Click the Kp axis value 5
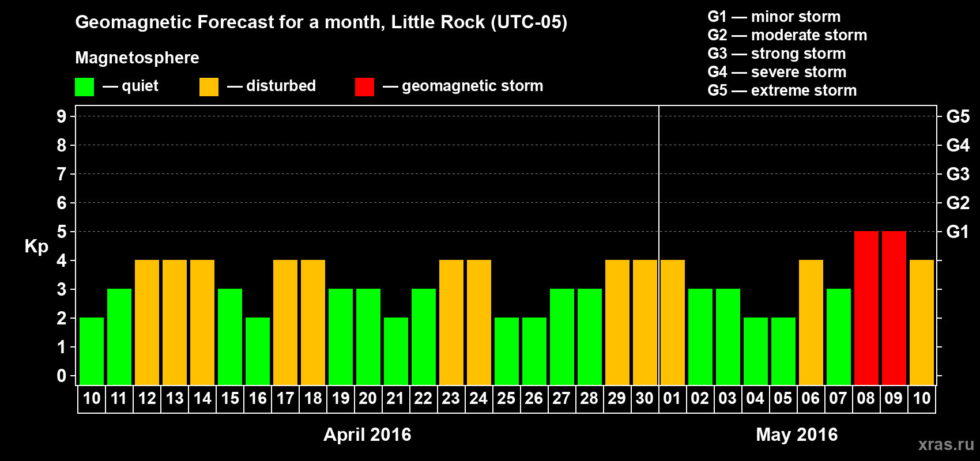 [x=62, y=232]
